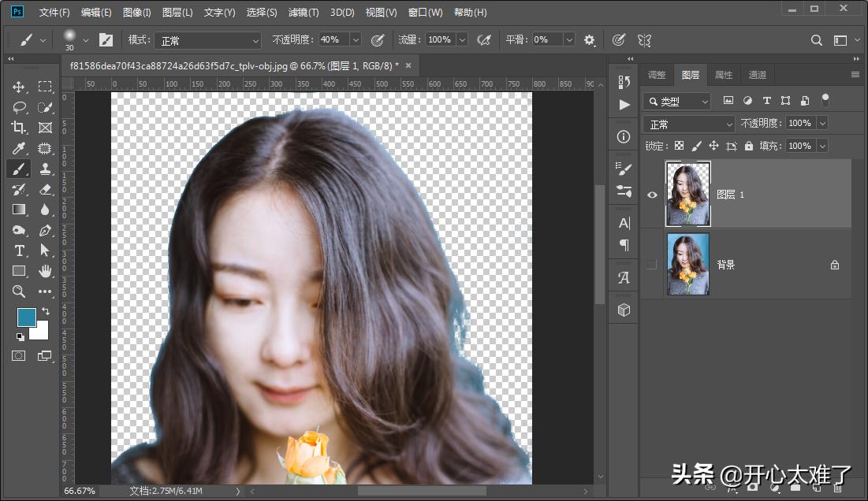The width and height of the screenshot is (868, 501).
Task: Open the 模式 blend mode dropdown
Action: [207, 39]
